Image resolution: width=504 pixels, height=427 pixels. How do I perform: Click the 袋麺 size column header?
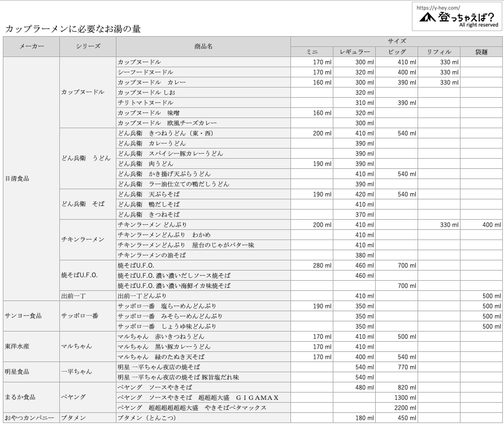(481, 52)
